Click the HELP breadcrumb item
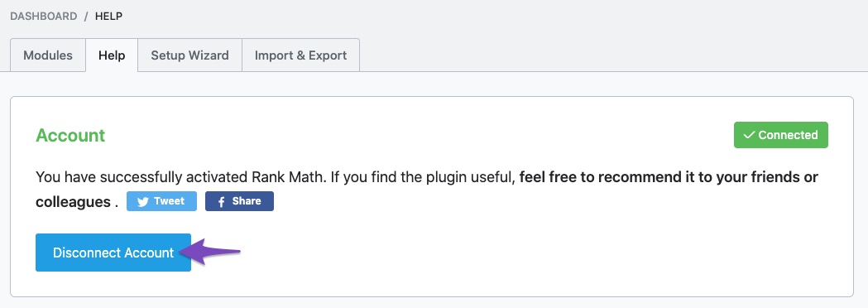868x308 pixels. pos(108,16)
